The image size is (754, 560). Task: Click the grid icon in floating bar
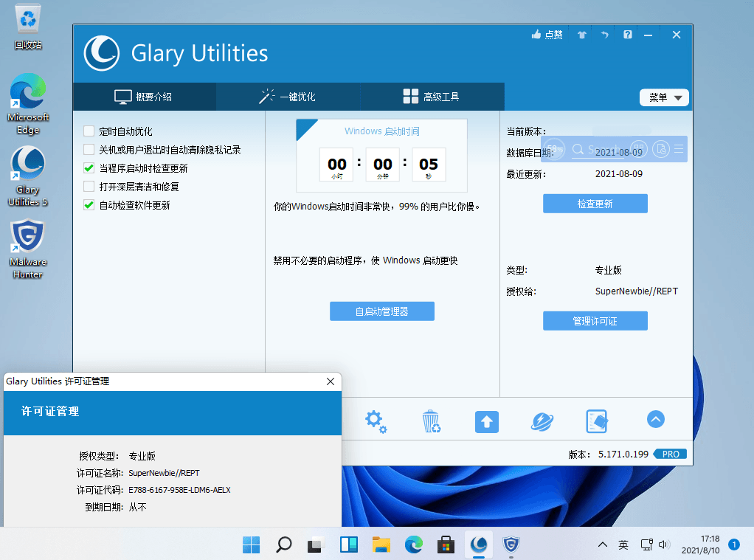point(639,148)
